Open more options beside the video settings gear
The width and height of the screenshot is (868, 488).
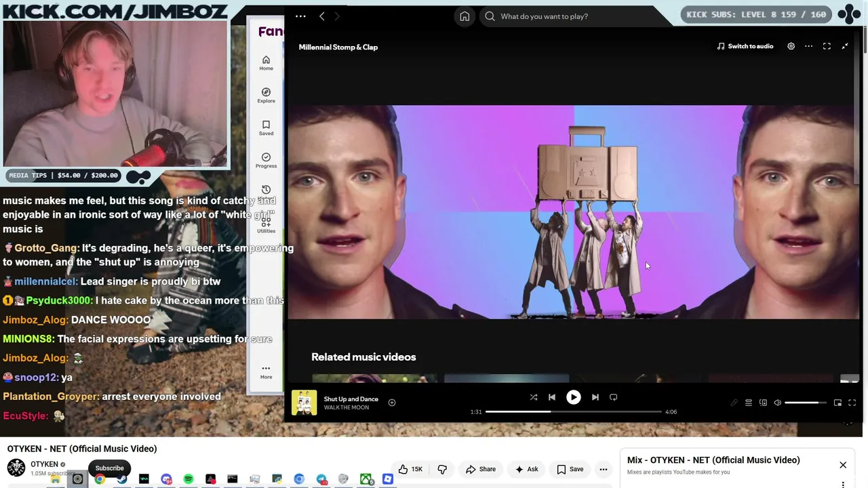click(808, 46)
